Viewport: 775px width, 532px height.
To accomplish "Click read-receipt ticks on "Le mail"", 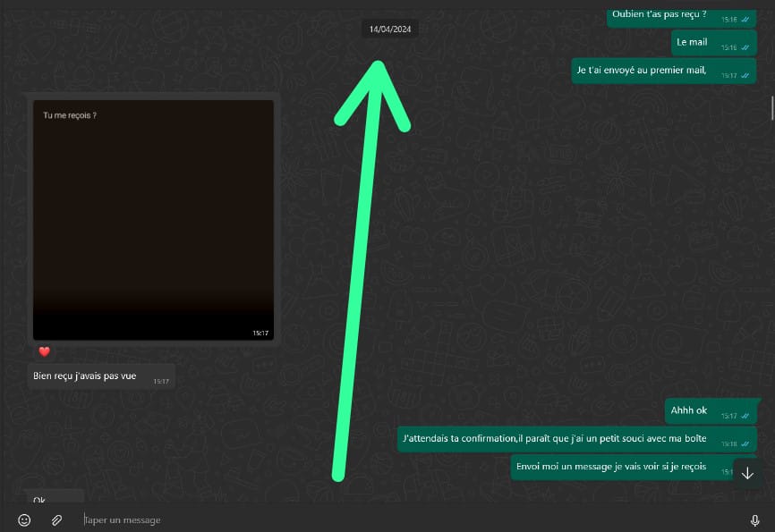I will (x=745, y=47).
